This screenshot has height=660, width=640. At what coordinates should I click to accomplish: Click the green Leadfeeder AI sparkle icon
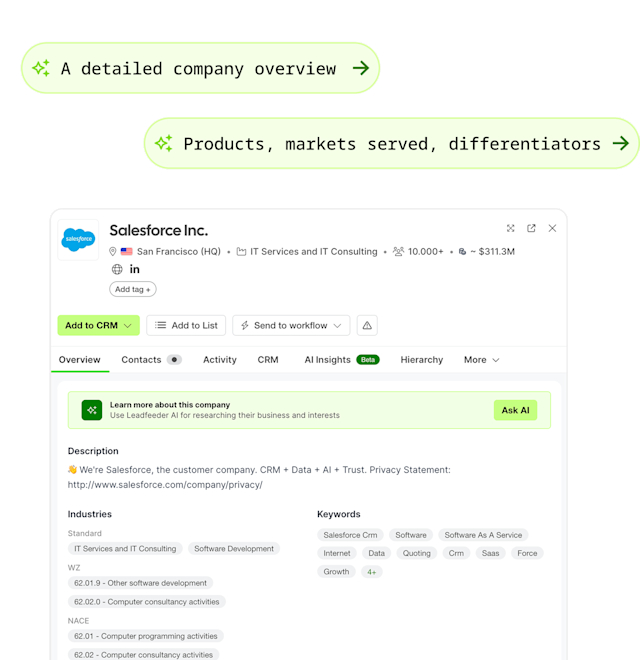92,410
